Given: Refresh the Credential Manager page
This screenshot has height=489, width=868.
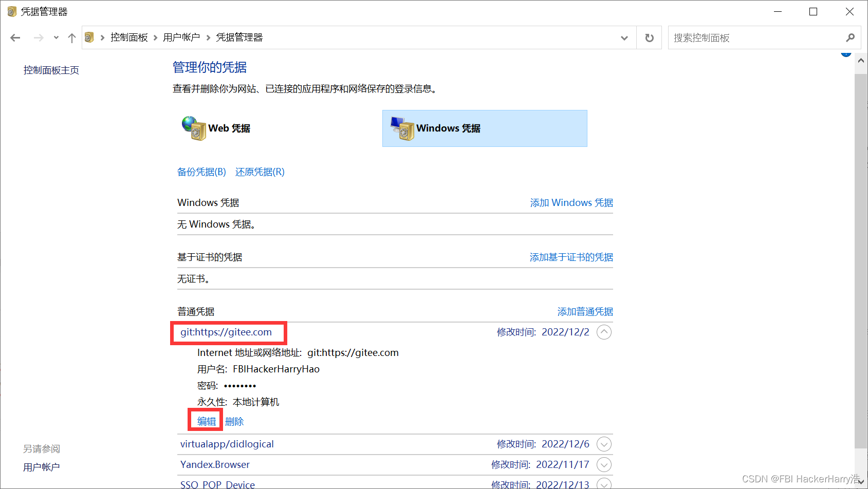Looking at the screenshot, I should [x=650, y=37].
